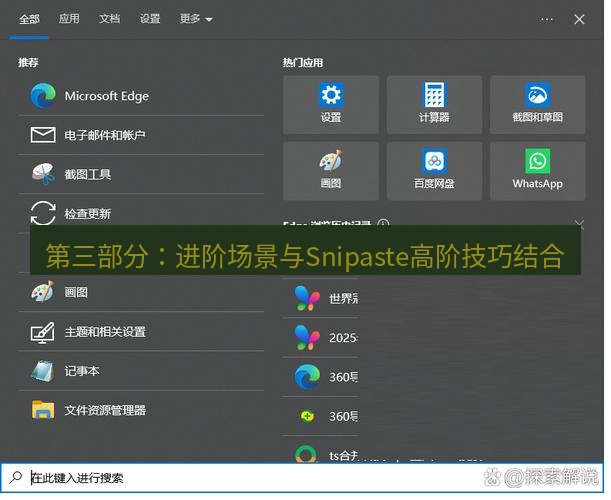This screenshot has height=500, width=611.
Task: Open first 360 history entry with Edge icon
Action: tap(320, 377)
